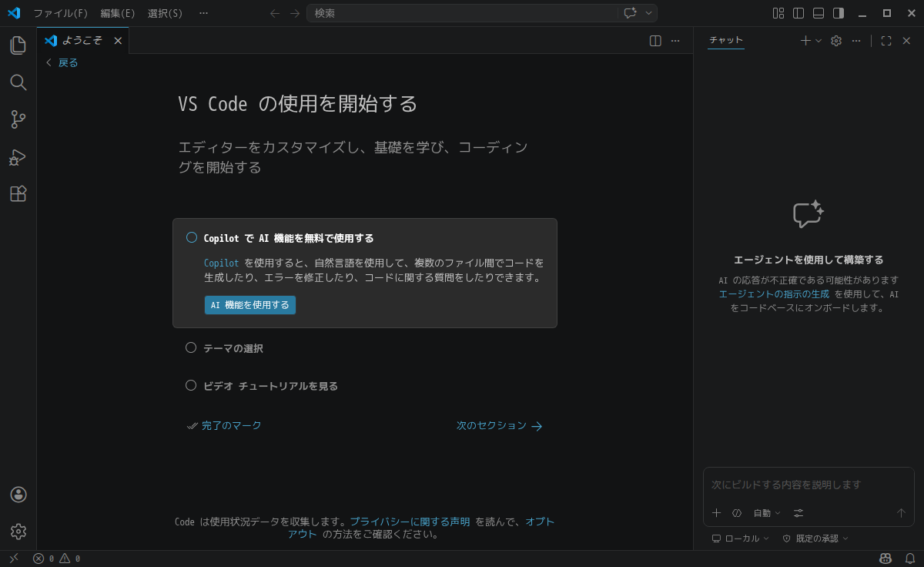This screenshot has height=567, width=924.
Task: Open notifications bell in status bar
Action: click(x=909, y=559)
